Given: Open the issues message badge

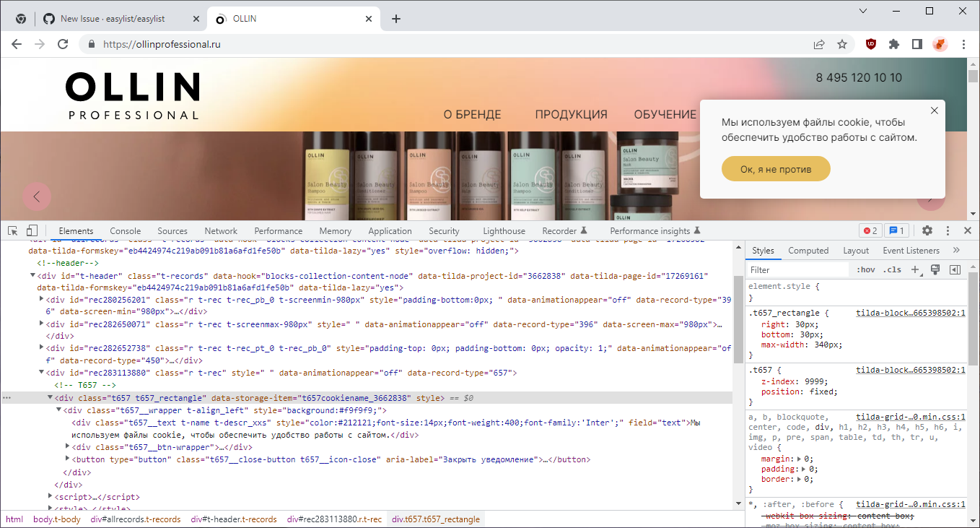Looking at the screenshot, I should pyautogui.click(x=896, y=230).
